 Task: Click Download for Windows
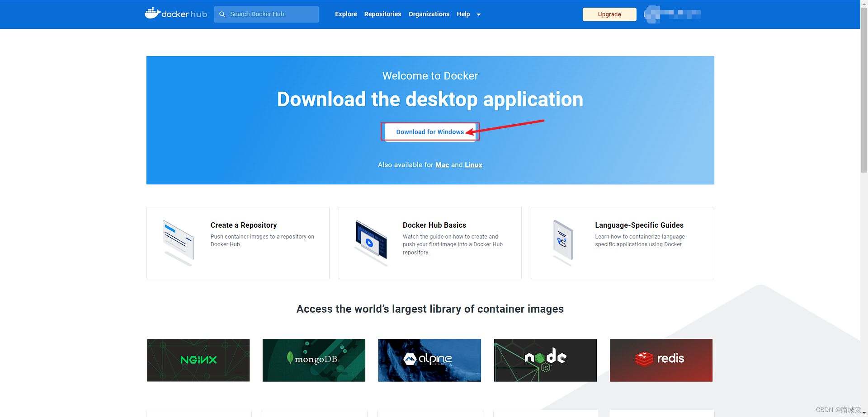[x=430, y=131]
